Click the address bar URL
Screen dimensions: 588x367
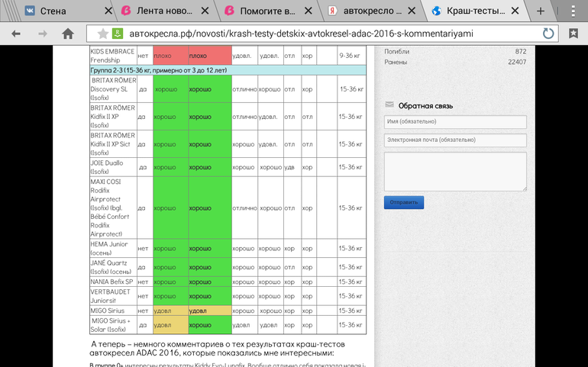pos(321,34)
